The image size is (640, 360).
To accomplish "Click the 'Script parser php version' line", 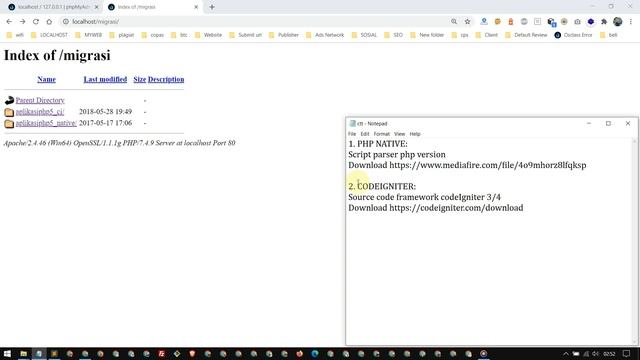I will click(x=397, y=155).
